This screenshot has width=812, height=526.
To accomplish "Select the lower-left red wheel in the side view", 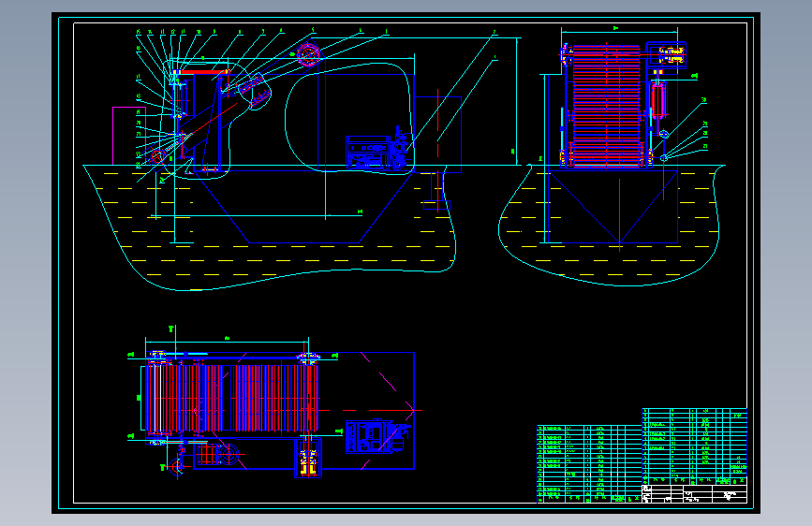I will coord(157,155).
